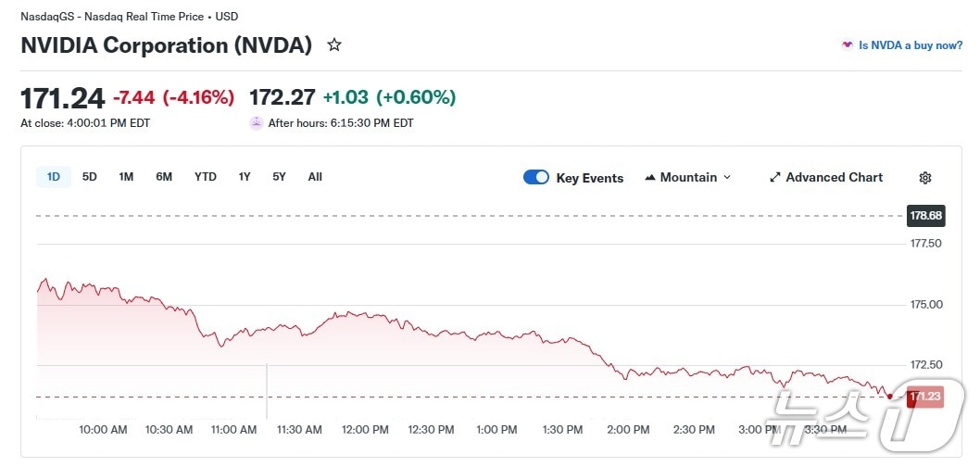
Task: Click the after hours moon icon
Action: pos(257,122)
